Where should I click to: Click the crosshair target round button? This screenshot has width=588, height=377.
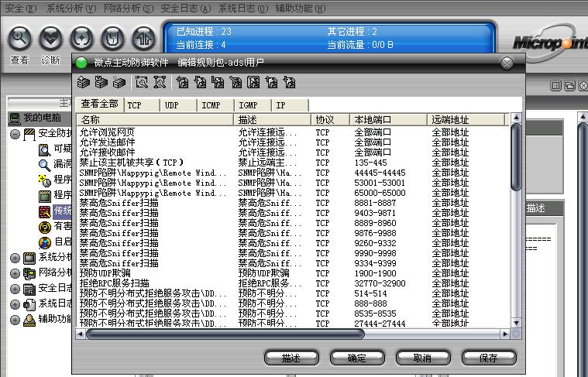pos(82,38)
